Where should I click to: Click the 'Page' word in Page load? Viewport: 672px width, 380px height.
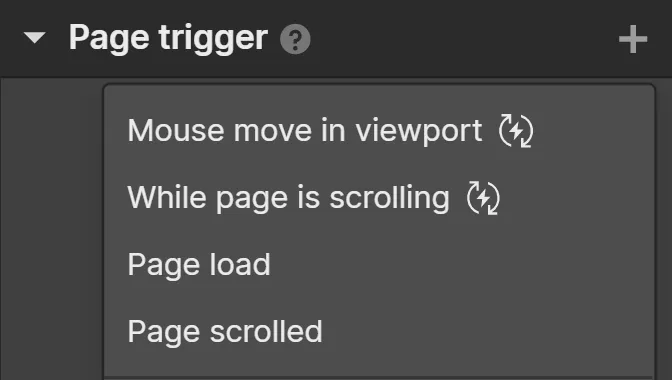163,266
